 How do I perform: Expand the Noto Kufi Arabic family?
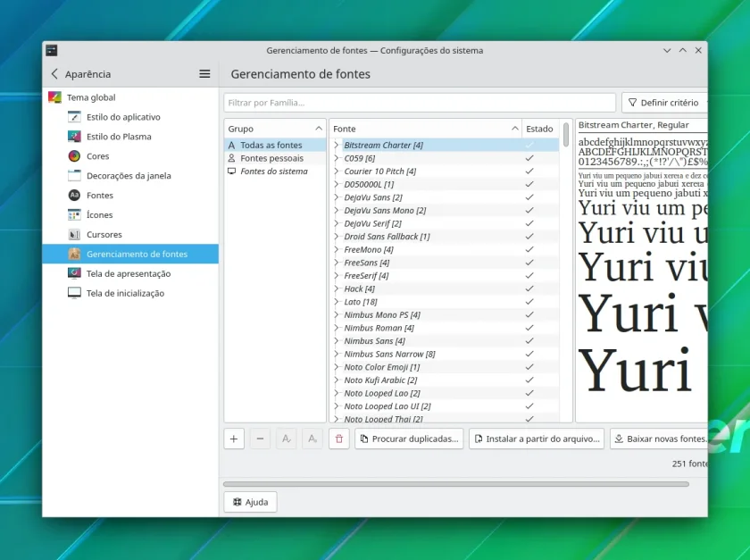coord(337,380)
